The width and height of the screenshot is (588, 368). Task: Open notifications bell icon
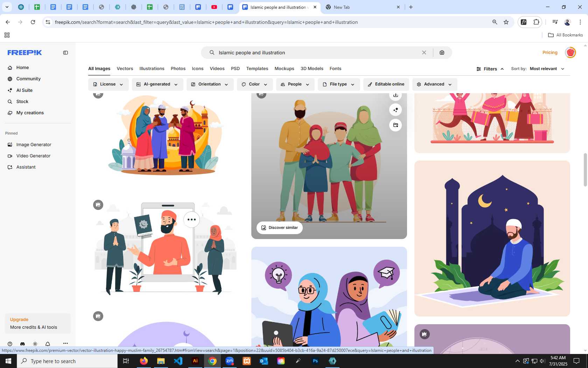[x=48, y=344]
